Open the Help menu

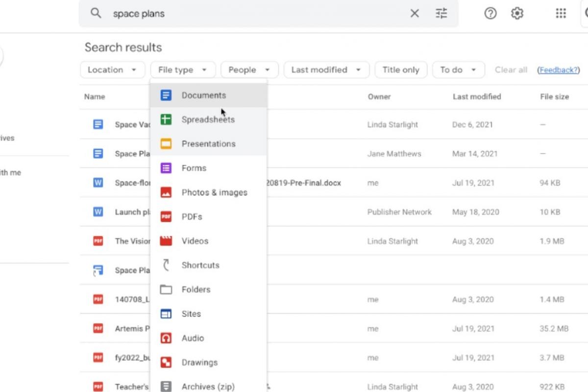pyautogui.click(x=490, y=13)
